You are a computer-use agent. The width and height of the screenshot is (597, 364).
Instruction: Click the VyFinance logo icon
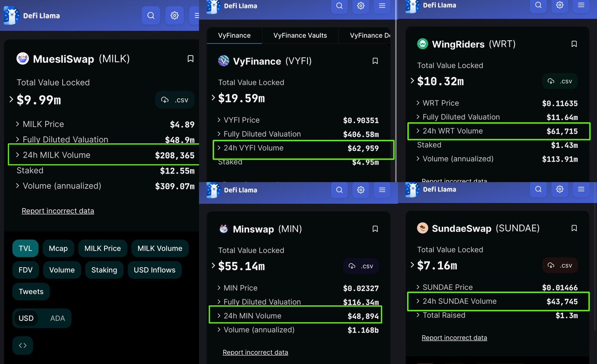point(224,61)
